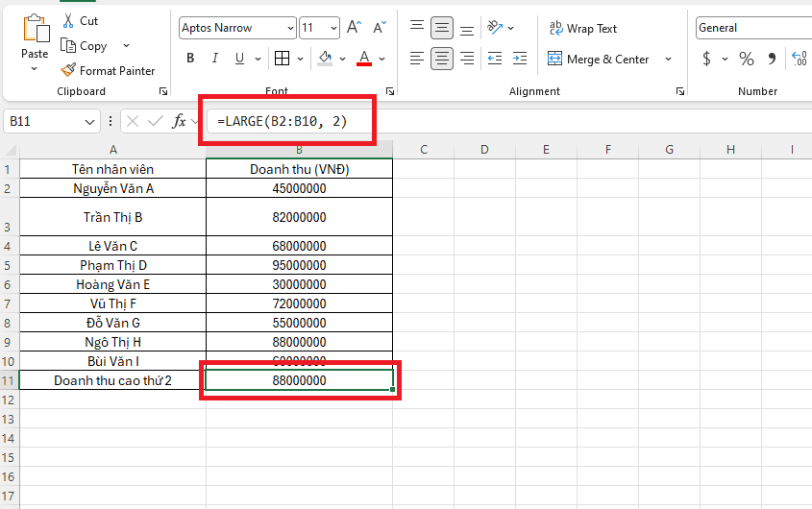
Task: Enable Wrap Text
Action: click(x=583, y=29)
